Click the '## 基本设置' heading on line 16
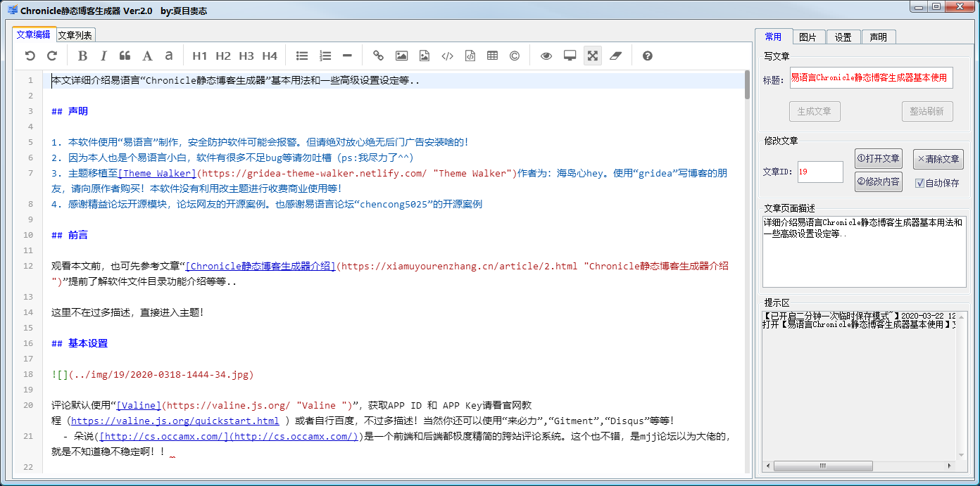Screen dimensions: 980x486 coord(80,343)
